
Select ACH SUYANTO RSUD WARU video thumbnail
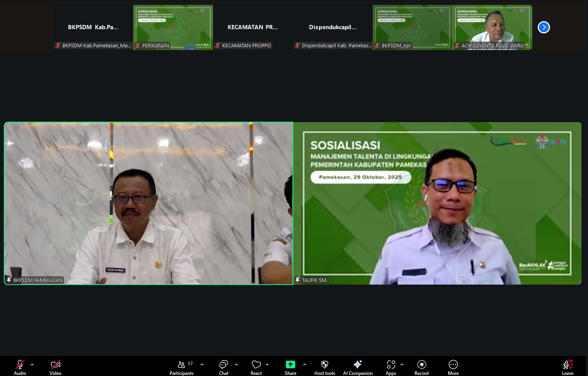click(492, 27)
